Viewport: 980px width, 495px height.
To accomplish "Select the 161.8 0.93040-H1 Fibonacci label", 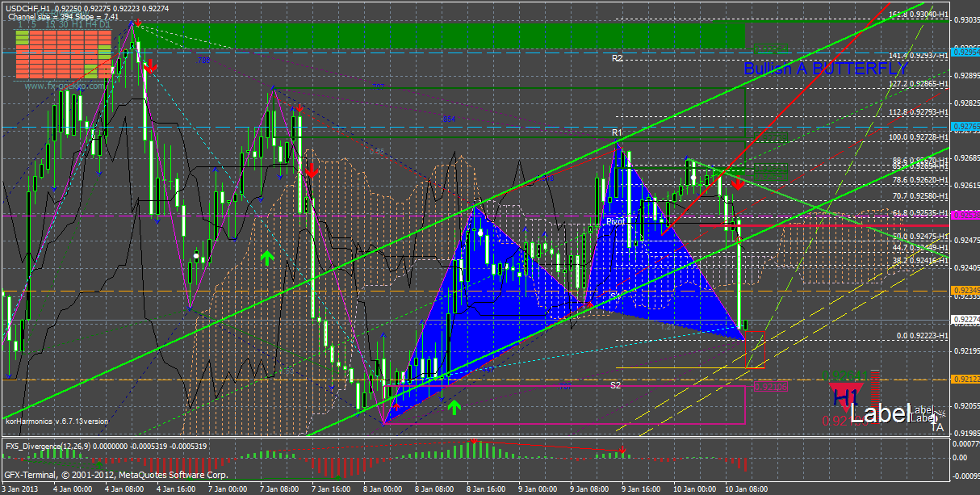I will [x=919, y=15].
